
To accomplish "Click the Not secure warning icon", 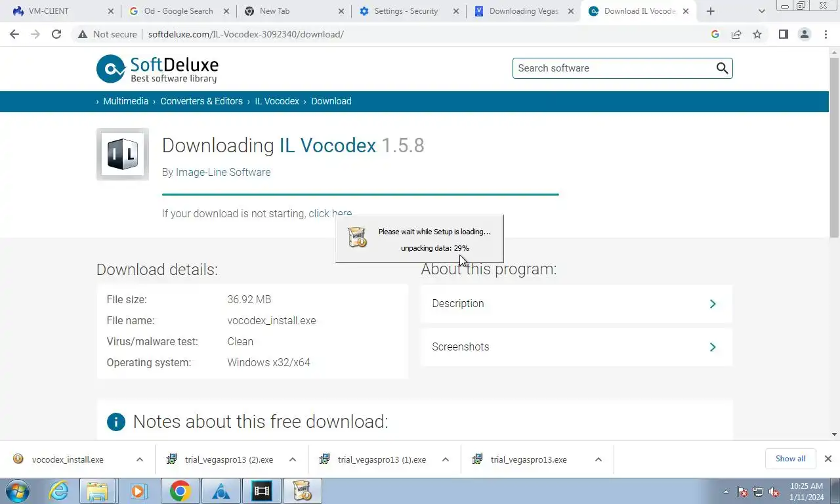I will 83,34.
